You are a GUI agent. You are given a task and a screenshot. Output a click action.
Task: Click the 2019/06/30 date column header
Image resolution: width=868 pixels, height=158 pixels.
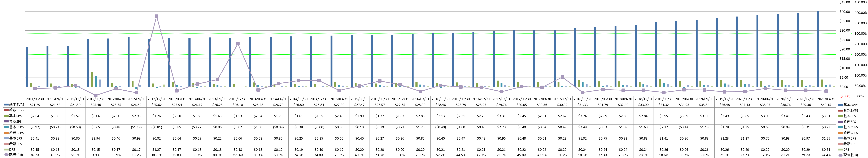(684, 99)
